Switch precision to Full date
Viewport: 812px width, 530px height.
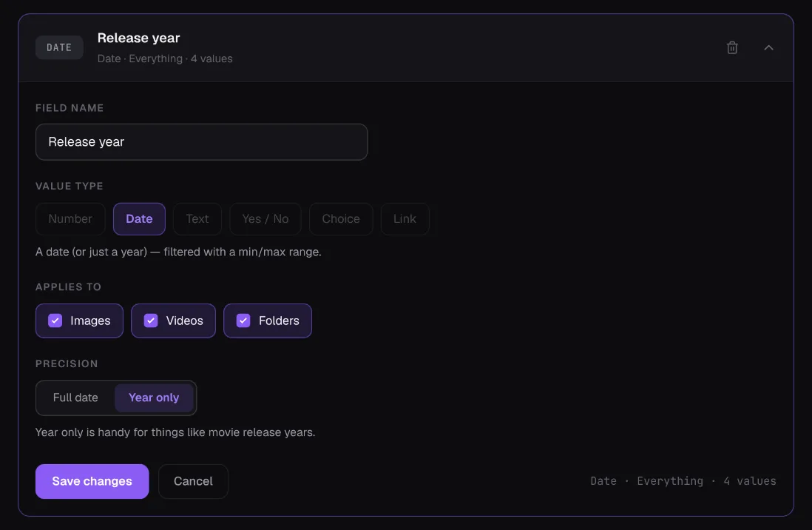[x=75, y=397]
